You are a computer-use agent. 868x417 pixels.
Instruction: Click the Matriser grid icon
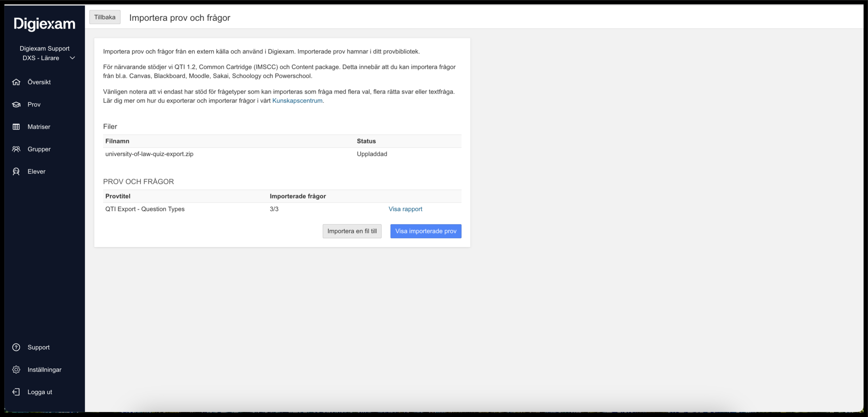click(16, 127)
